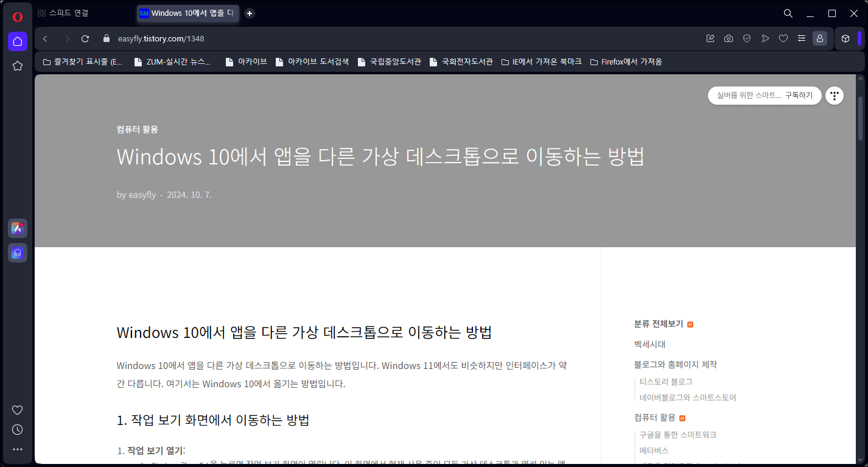Viewport: 868px width, 467px height.
Task: Open 구글을 통한 스마트워크 subcategory
Action: pos(678,435)
